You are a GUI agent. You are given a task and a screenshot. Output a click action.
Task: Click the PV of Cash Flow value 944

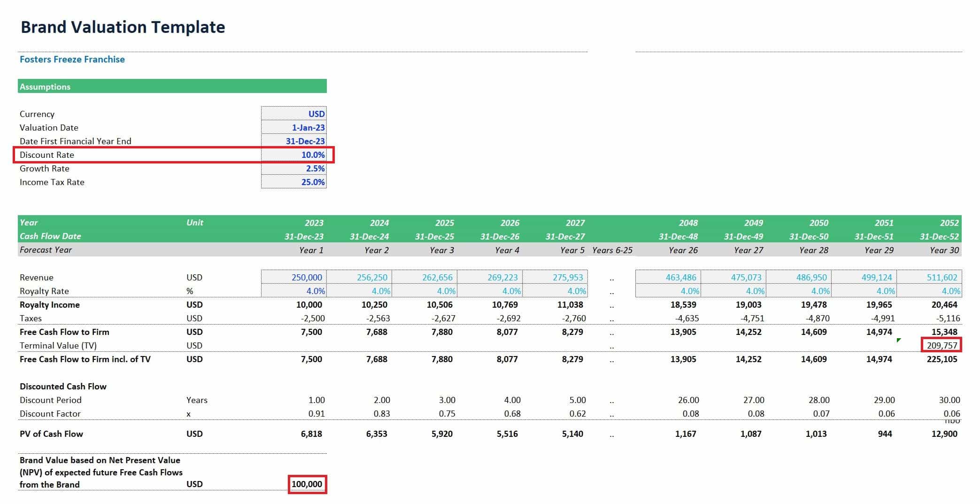click(x=885, y=434)
